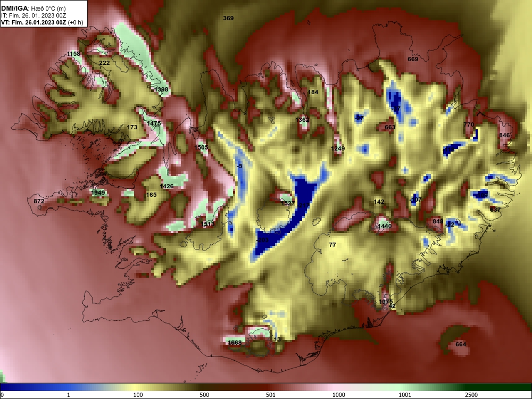Click the 663 value label
This screenshot has height=399, width=532.
click(390, 127)
